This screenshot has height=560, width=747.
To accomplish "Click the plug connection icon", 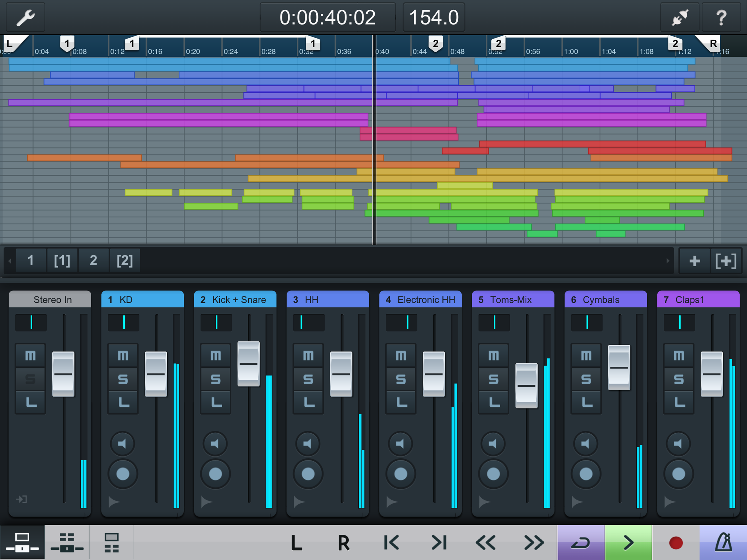I will (x=679, y=17).
